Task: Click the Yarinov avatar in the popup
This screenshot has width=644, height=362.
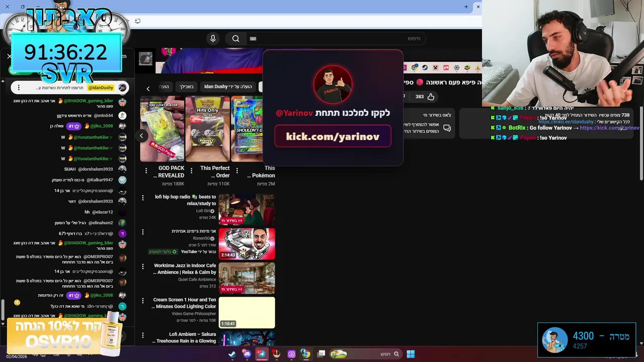Action: pos(333,84)
